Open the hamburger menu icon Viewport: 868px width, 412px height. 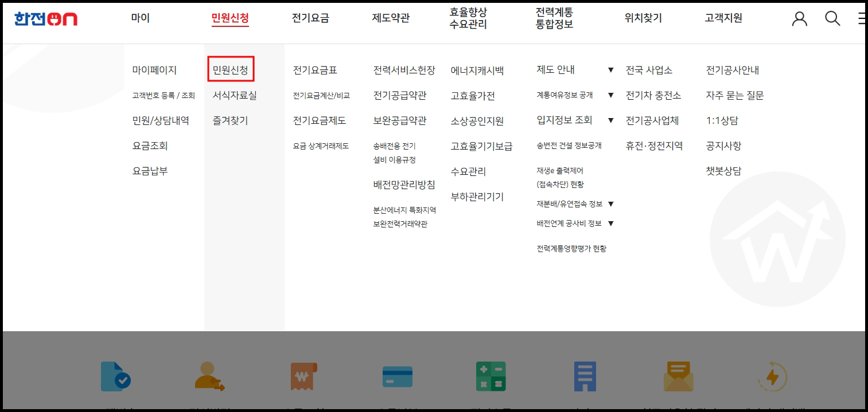click(861, 18)
